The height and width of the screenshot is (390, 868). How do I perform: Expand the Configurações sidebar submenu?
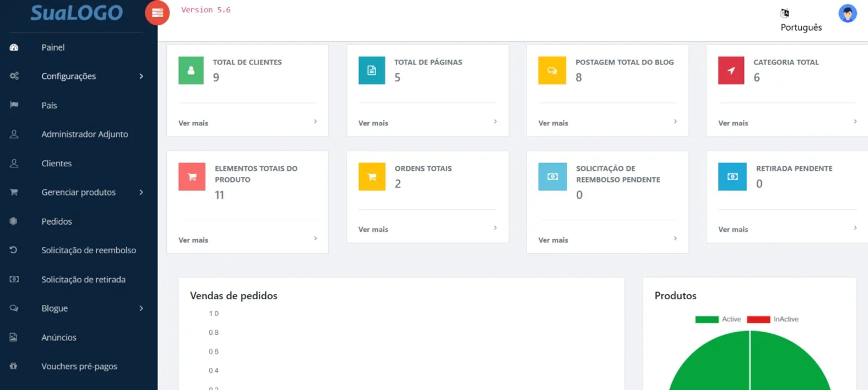(x=79, y=76)
